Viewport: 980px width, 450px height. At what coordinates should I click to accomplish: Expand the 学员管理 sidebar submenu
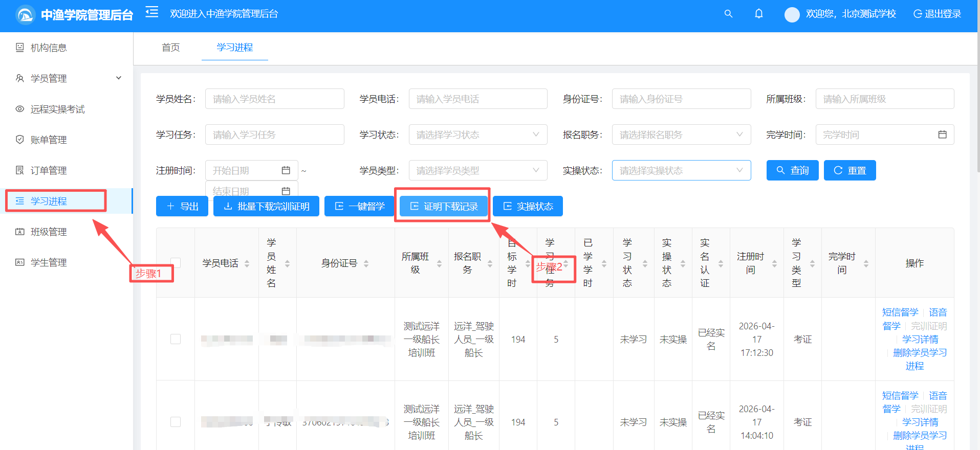(x=67, y=78)
